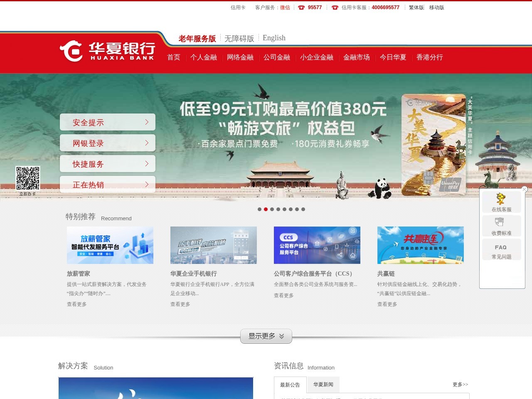Open 网络金融 navigation menu
This screenshot has width=532, height=399.
pos(240,57)
